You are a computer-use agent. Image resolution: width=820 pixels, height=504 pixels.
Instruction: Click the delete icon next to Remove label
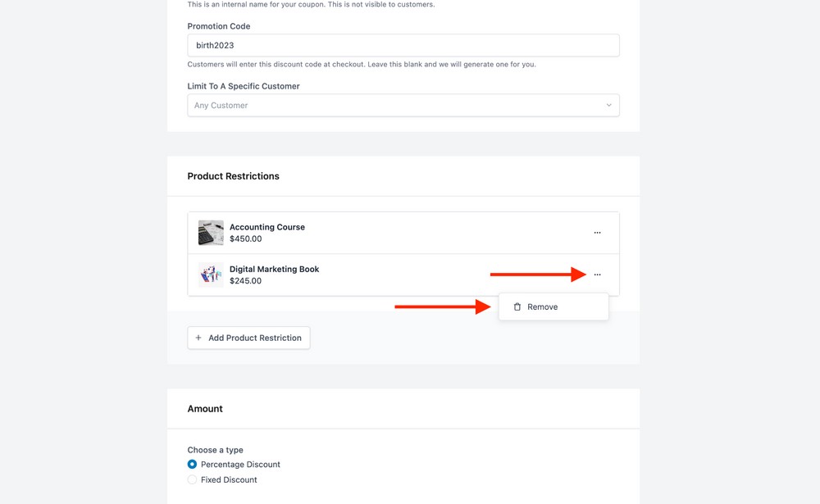pos(517,306)
